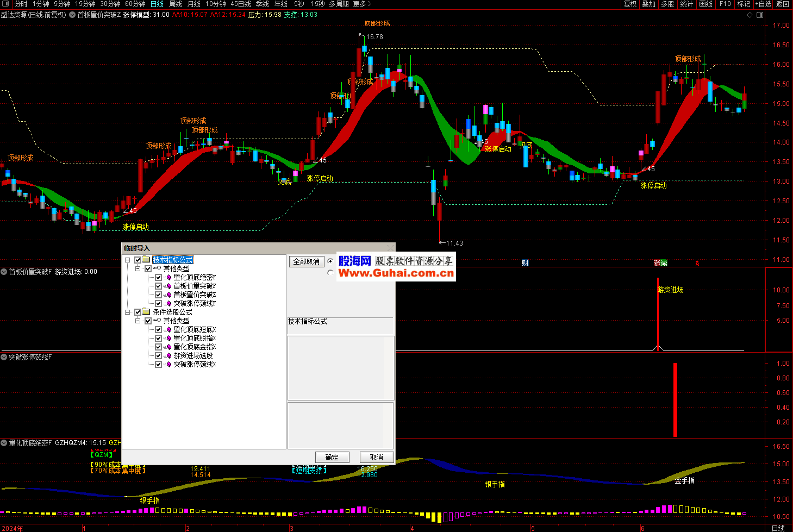Switch to the 月线 period

194,4
